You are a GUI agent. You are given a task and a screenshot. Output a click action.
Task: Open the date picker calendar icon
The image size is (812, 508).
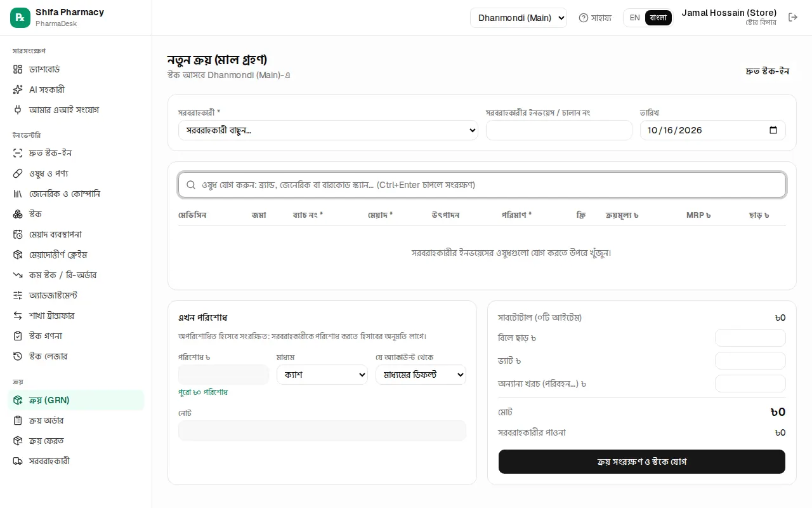click(773, 130)
